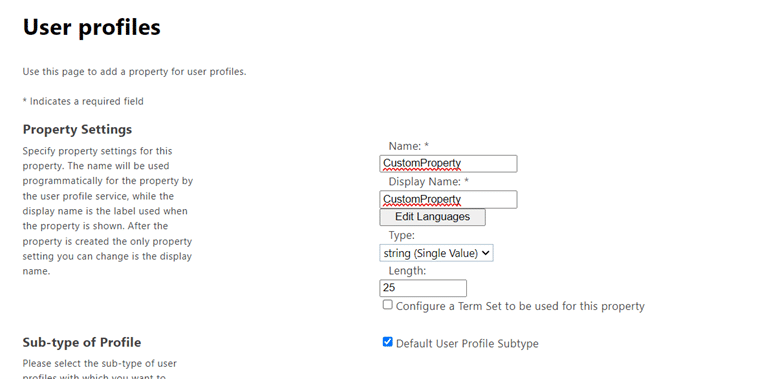Click the Sub-type of Profile heading
Screen dimensions: 765x379
82,342
